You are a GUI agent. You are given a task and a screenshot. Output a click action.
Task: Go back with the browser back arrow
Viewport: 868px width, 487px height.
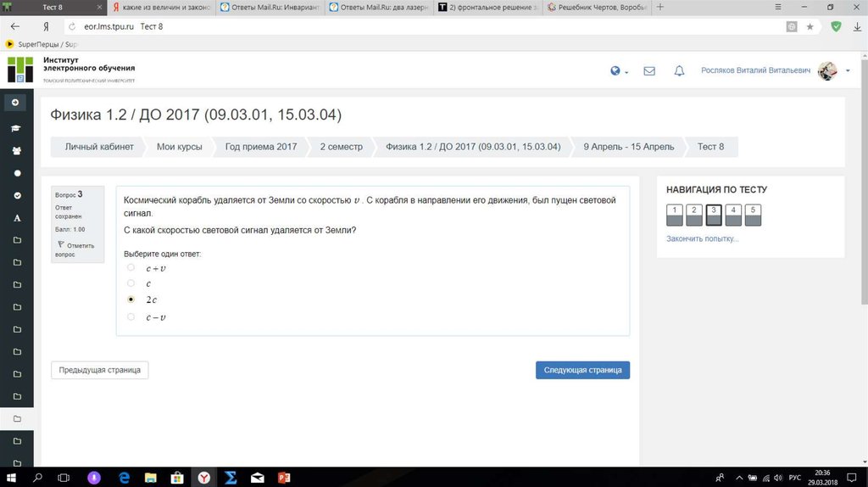point(15,26)
